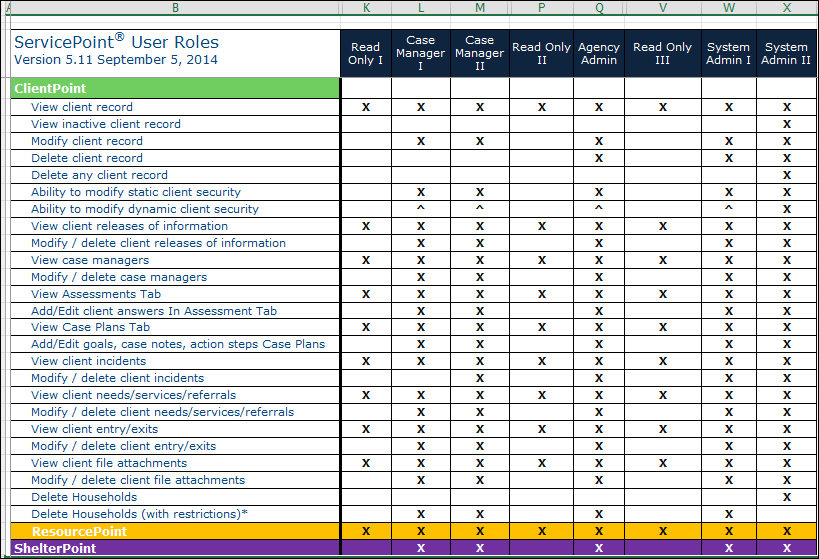
Task: Select the Read Only II header cell
Action: tap(542, 53)
